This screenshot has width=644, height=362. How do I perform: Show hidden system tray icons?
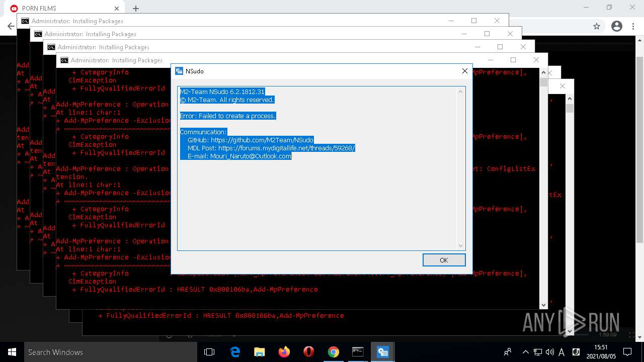(525, 352)
